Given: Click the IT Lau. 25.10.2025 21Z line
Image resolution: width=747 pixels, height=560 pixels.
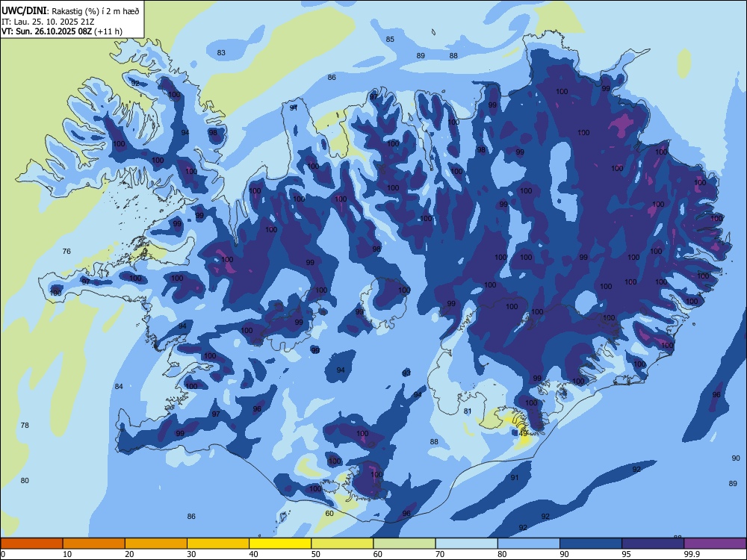Looking at the screenshot, I should tap(48, 22).
